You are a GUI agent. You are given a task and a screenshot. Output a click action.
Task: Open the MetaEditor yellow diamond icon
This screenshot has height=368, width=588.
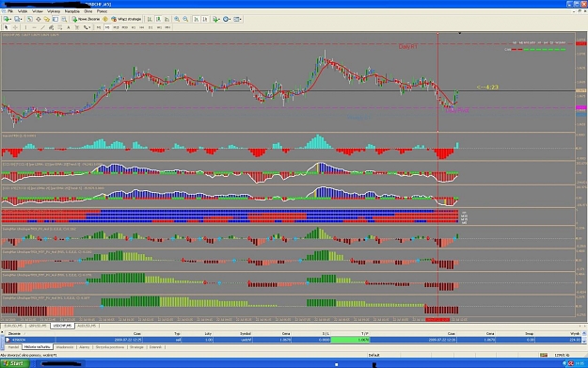(105, 19)
